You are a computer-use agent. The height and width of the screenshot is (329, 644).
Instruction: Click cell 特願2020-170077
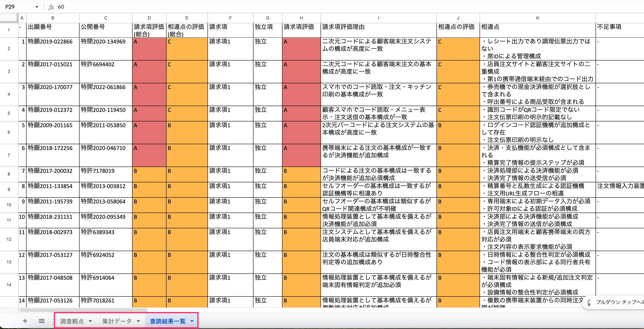coord(53,94)
